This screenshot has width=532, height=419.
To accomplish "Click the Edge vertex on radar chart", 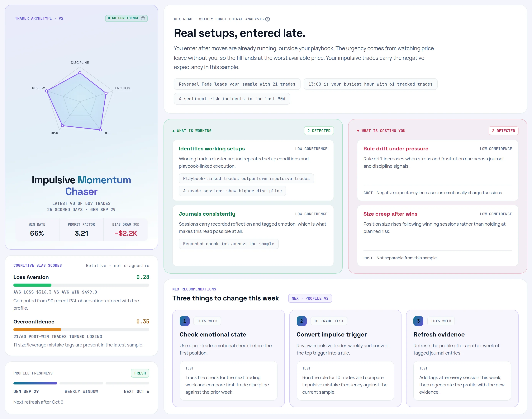I will [100, 130].
